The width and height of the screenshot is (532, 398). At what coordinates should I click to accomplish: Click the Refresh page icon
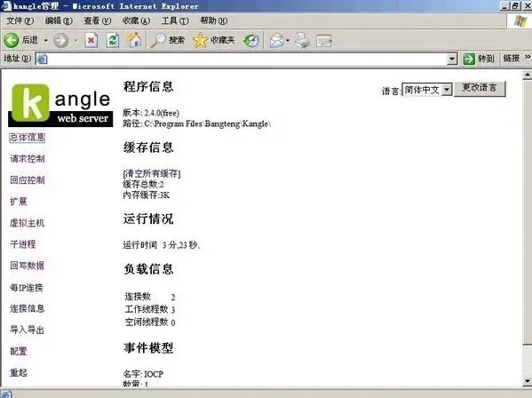point(113,40)
